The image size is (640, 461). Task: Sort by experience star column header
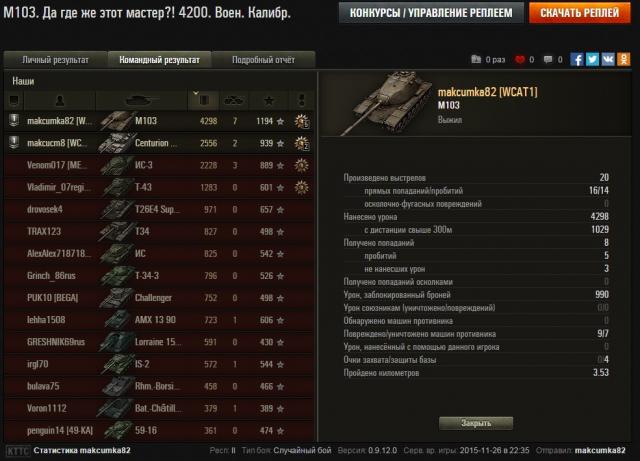(x=269, y=100)
